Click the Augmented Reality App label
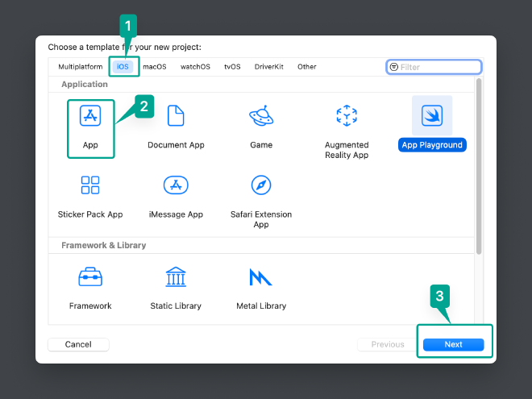This screenshot has width=532, height=399. tap(347, 150)
